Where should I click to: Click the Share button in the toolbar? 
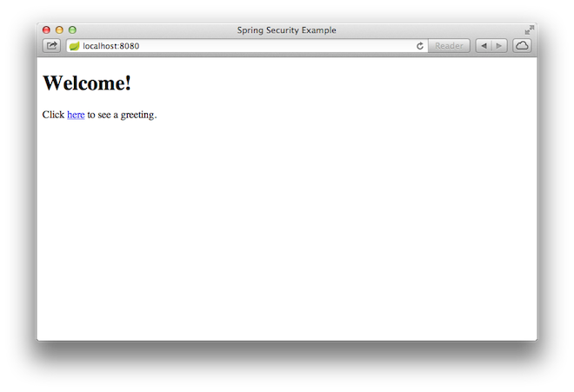tap(51, 46)
